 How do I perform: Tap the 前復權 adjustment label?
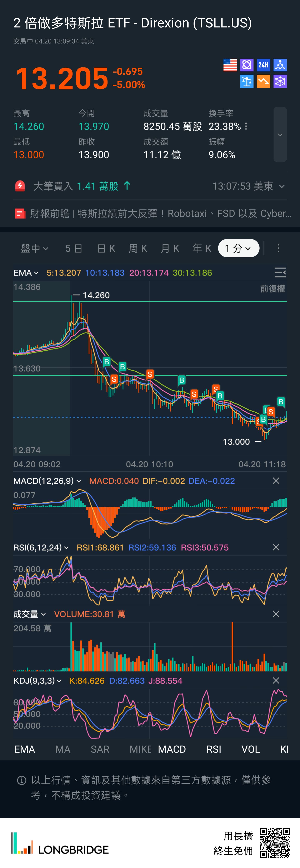tap(272, 289)
